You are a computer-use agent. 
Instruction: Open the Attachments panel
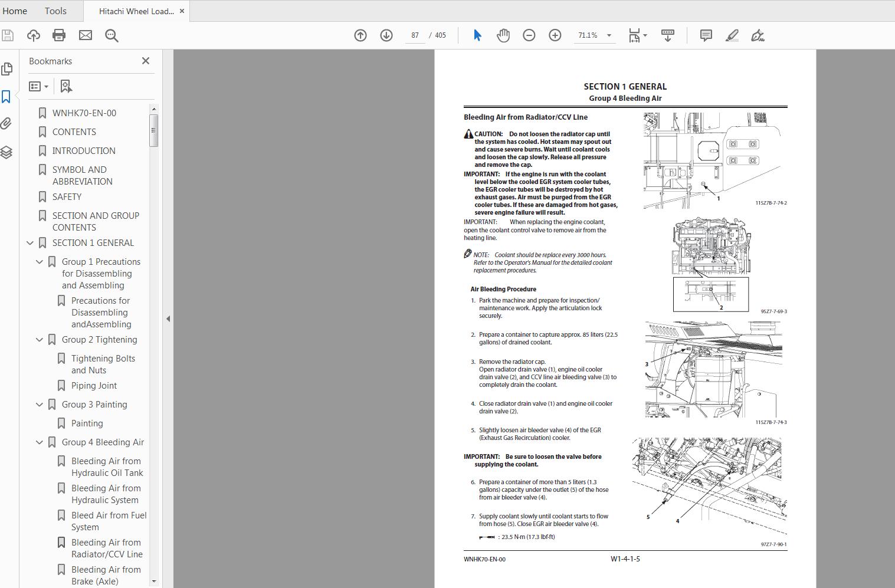[7, 123]
